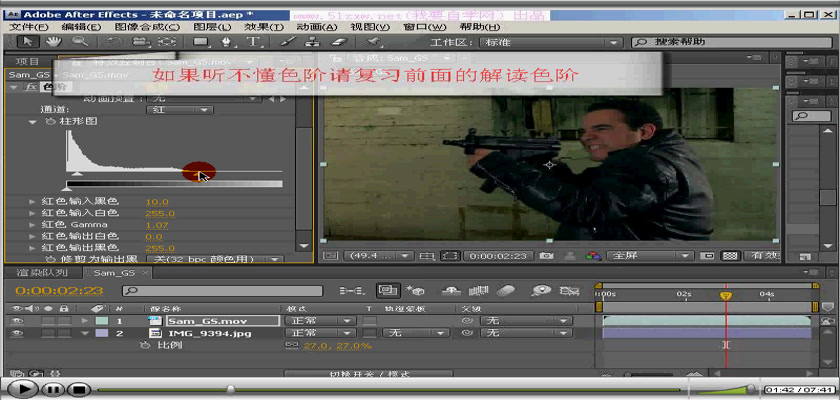
Task: Click the video player seek bar thumb
Action: tap(230, 389)
